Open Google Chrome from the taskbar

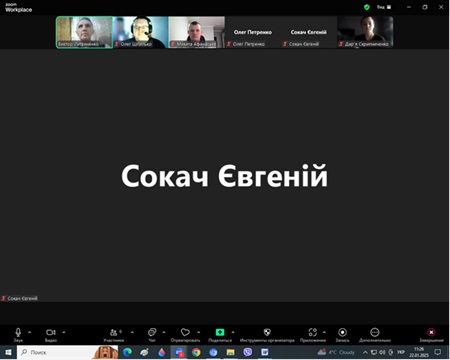[x=196, y=352]
